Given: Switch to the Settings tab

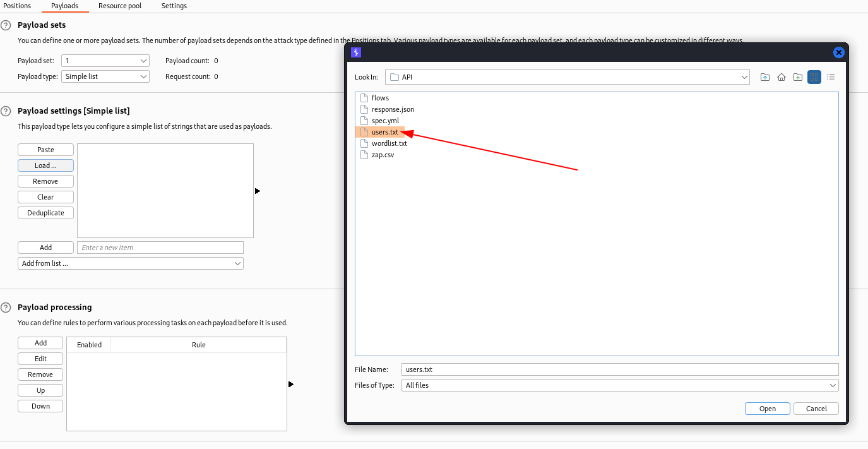Looking at the screenshot, I should [174, 6].
